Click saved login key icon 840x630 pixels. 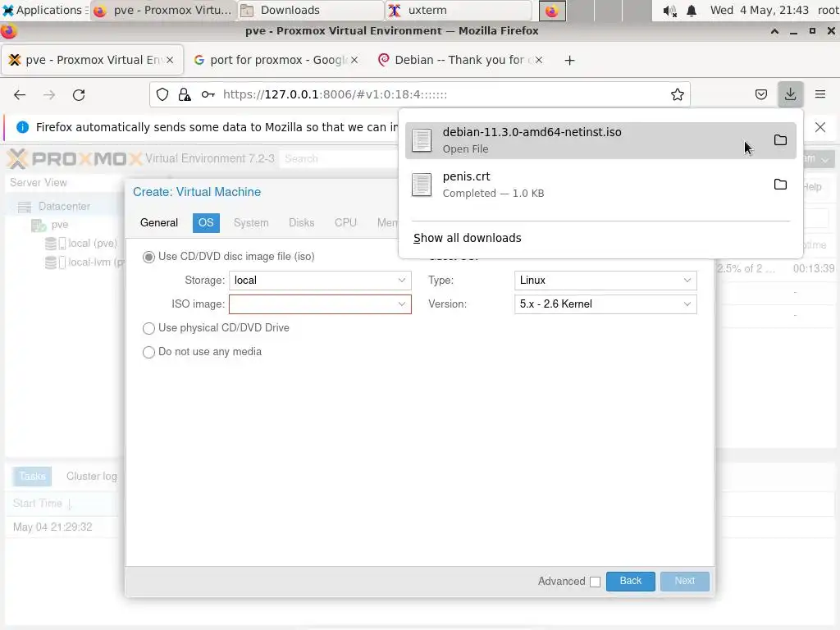click(x=208, y=95)
